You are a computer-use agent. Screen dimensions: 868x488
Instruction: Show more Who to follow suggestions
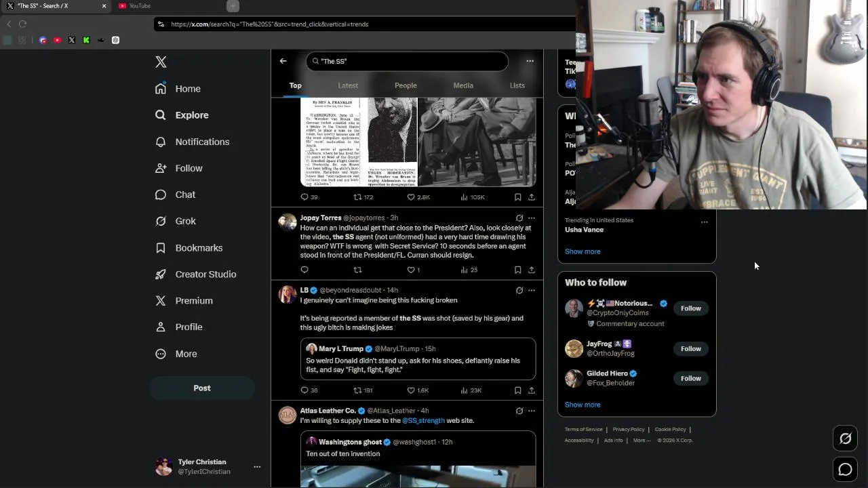[583, 405]
